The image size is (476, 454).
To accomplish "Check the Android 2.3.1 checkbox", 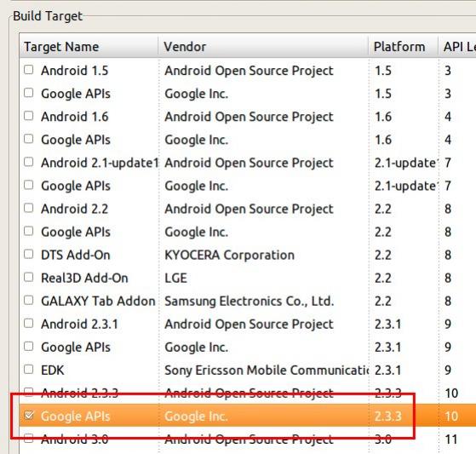I will 29,323.
